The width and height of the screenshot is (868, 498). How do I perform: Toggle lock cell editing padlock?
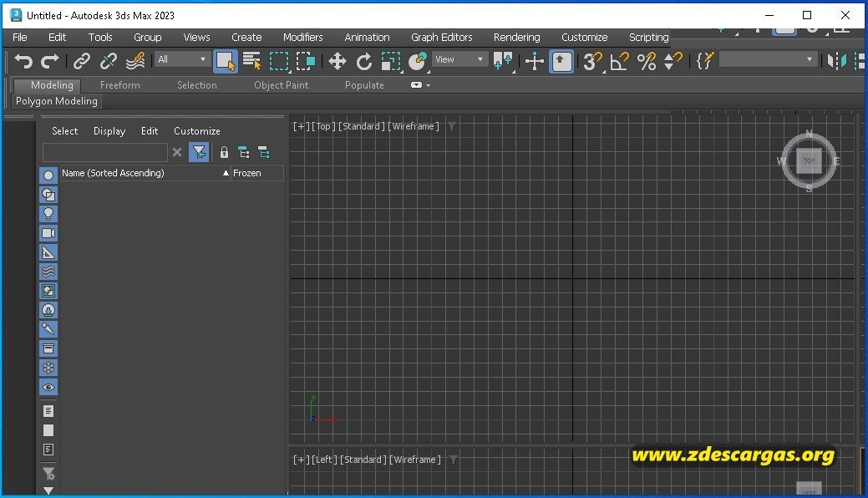coord(224,152)
